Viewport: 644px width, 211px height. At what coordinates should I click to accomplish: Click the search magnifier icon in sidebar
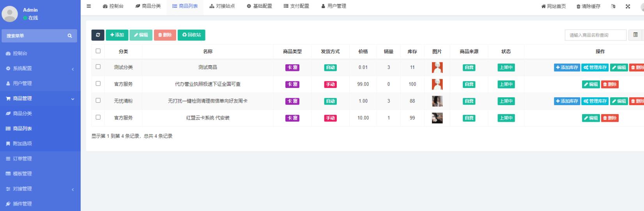pyautogui.click(x=70, y=36)
